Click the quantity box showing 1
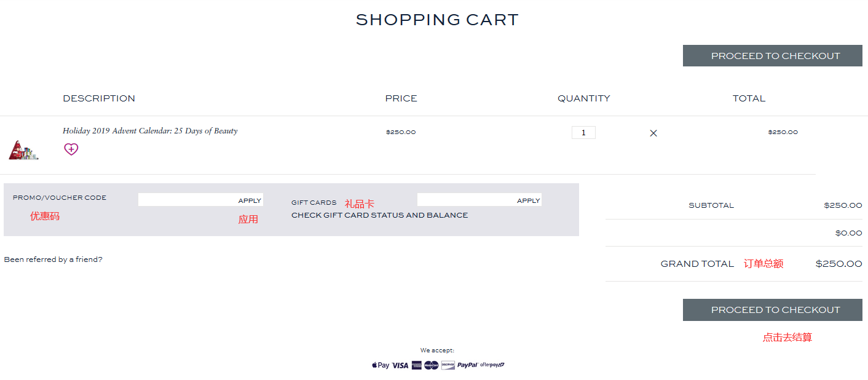Screen dimensions: 868x380 pos(583,133)
